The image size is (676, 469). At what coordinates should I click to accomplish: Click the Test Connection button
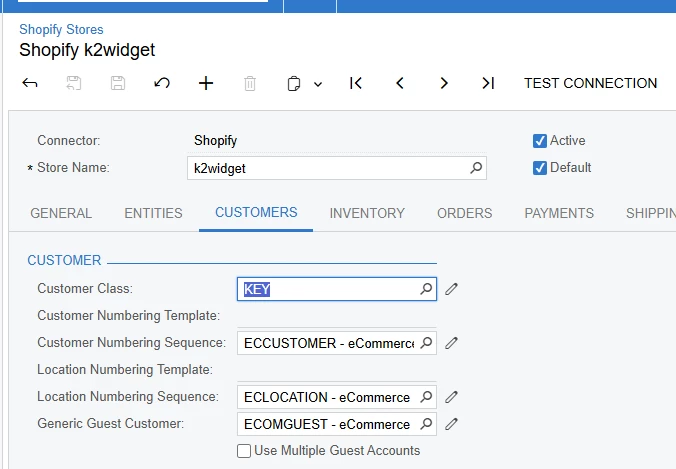coord(590,83)
